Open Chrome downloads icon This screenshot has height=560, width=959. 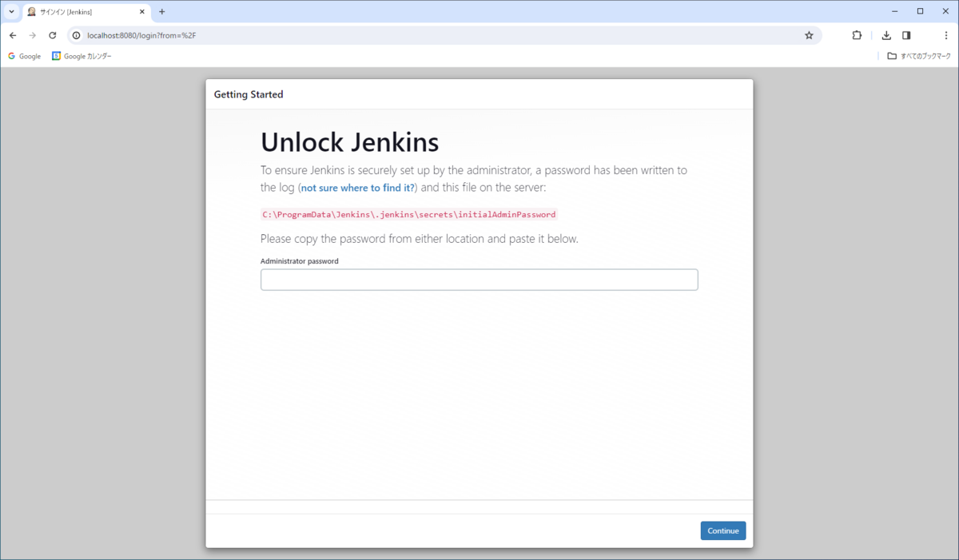click(886, 35)
